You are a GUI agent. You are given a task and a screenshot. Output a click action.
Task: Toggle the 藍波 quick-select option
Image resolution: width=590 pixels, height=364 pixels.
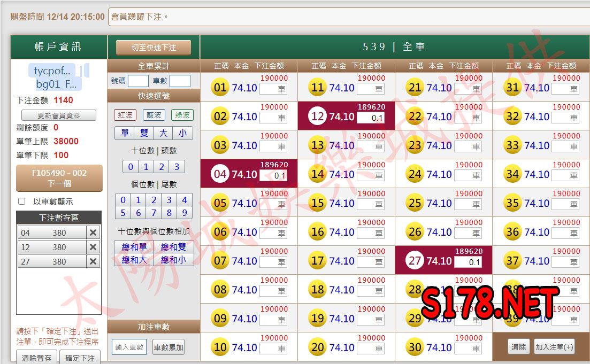(x=154, y=115)
